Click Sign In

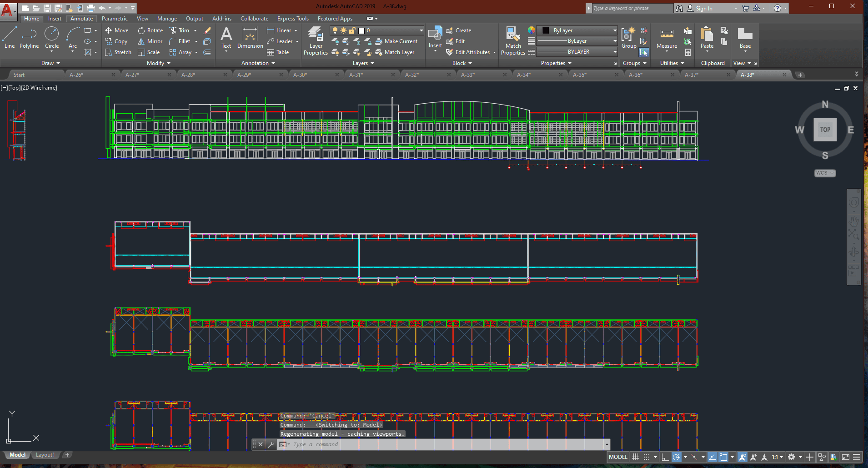[x=703, y=8]
